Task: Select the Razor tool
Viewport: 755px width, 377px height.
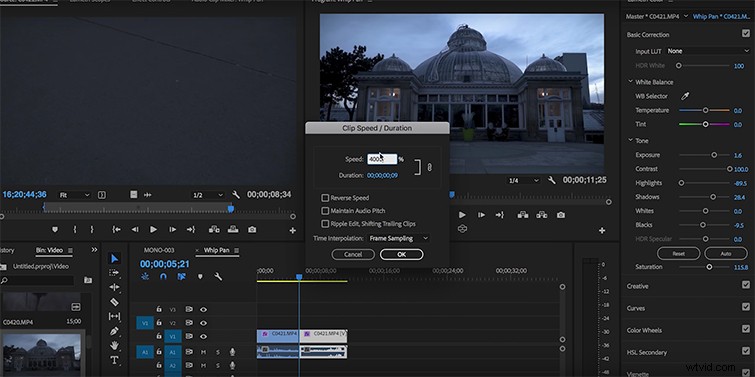Action: coord(114,302)
